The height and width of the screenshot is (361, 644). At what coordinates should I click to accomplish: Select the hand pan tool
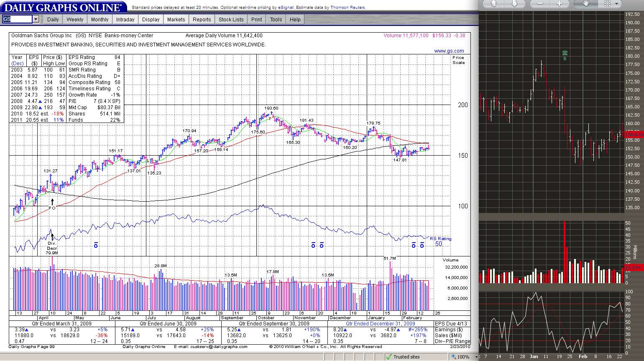(x=586, y=3)
